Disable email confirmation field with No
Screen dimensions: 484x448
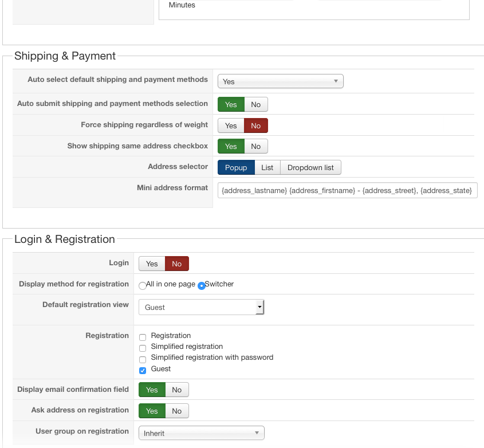[177, 390]
